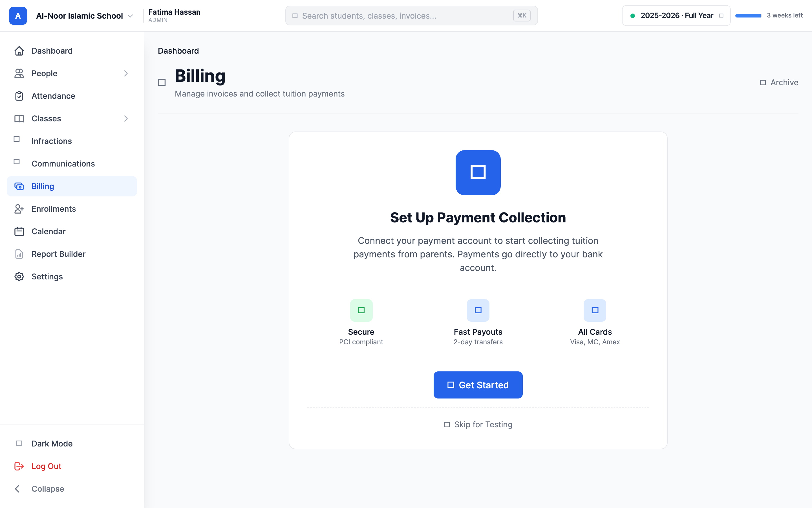Click the icon beside the Billing heading
Image resolution: width=812 pixels, height=508 pixels.
[162, 82]
